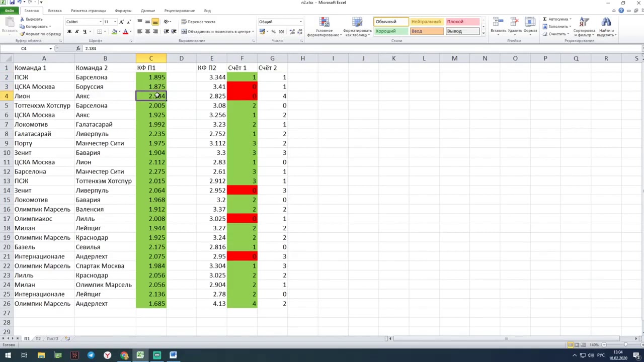
Task: Toggle the highlighted bottom align button
Action: [155, 22]
